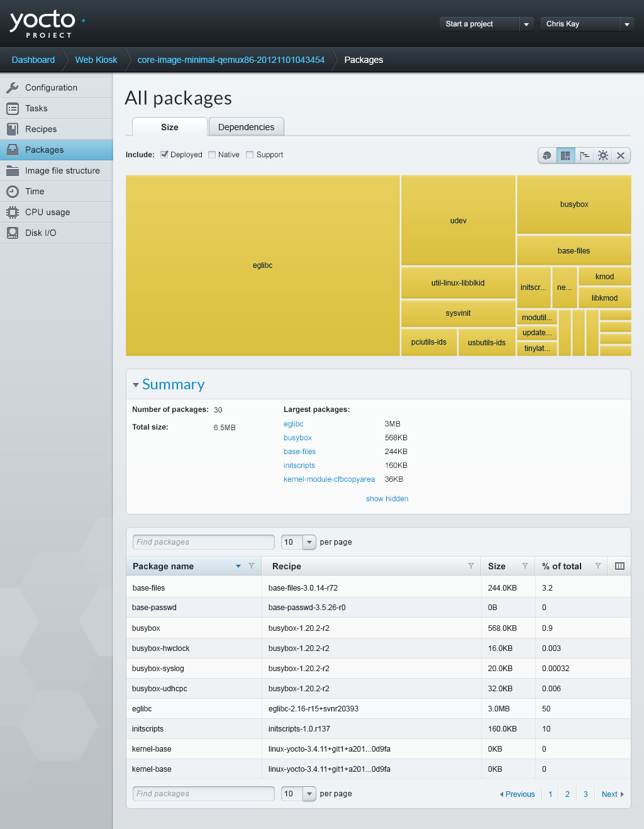Enable the Support checkbox
The image size is (644, 829).
250,155
